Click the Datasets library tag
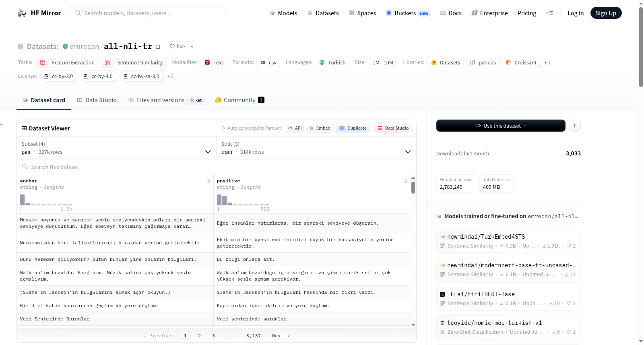Image resolution: width=644 pixels, height=345 pixels. 446,62
